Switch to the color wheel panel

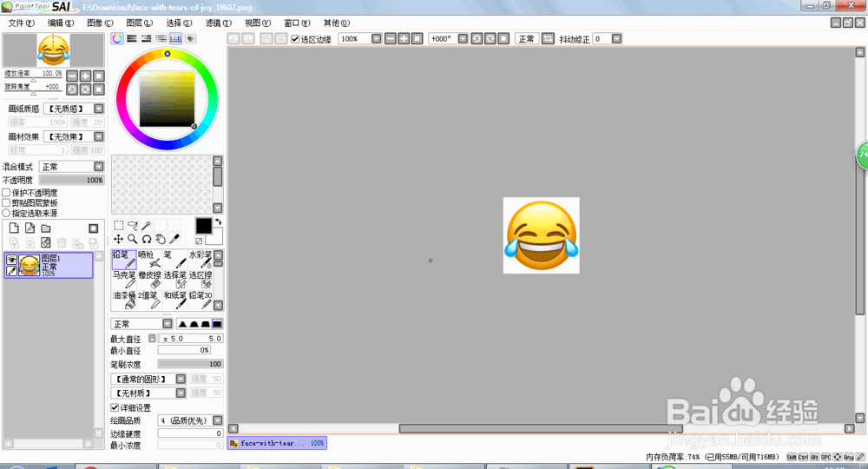coord(117,38)
